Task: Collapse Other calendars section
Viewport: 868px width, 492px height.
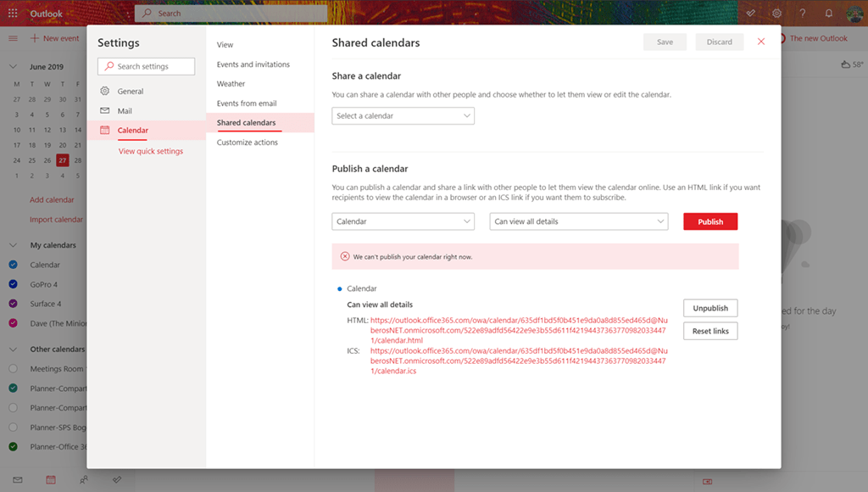Action: (14, 349)
